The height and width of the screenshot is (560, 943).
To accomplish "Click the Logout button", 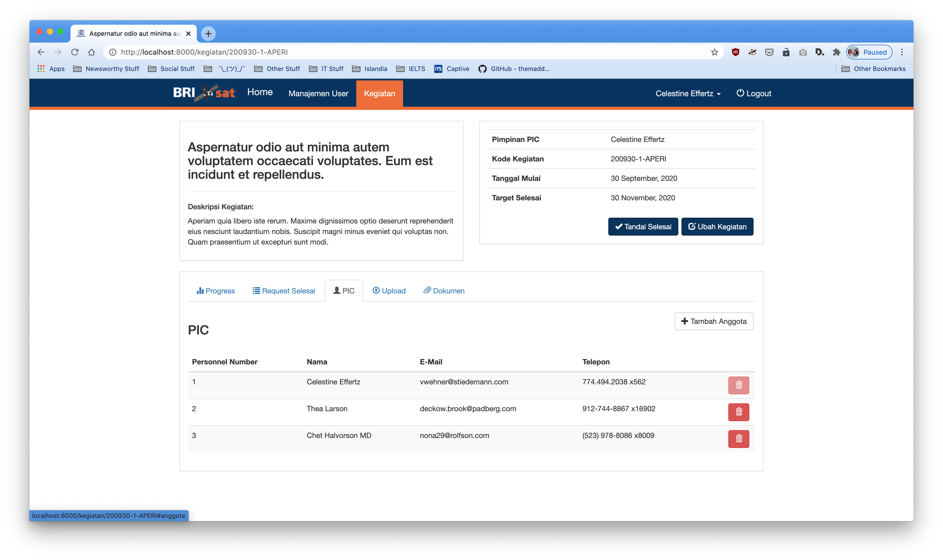I will tap(754, 93).
